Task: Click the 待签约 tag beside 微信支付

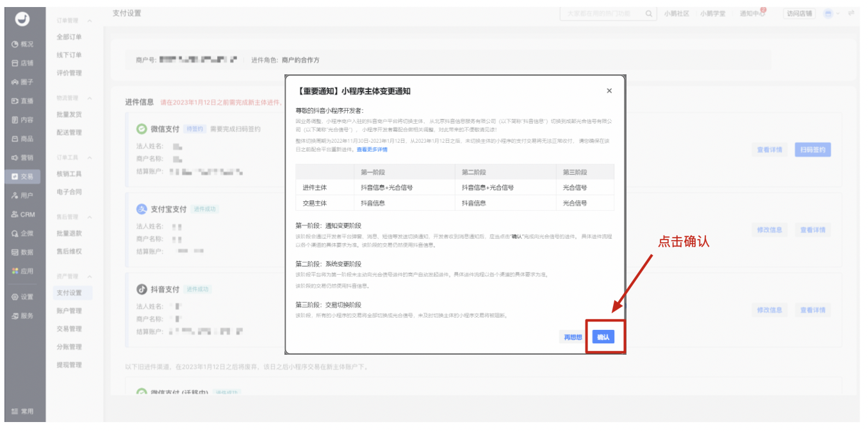Action: [195, 129]
